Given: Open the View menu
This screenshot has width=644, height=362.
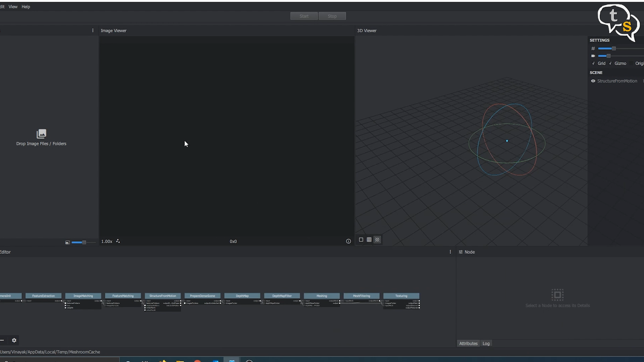Looking at the screenshot, I should pyautogui.click(x=13, y=7).
